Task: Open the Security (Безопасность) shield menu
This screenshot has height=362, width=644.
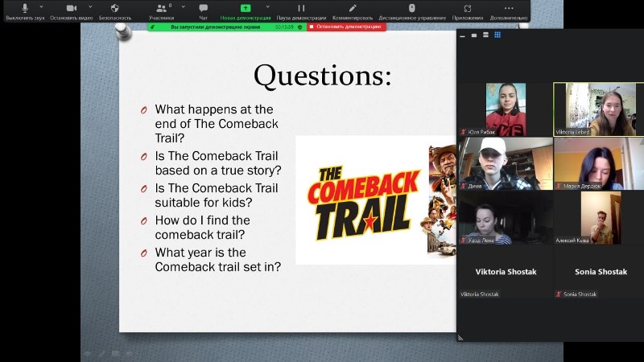Action: point(115,11)
